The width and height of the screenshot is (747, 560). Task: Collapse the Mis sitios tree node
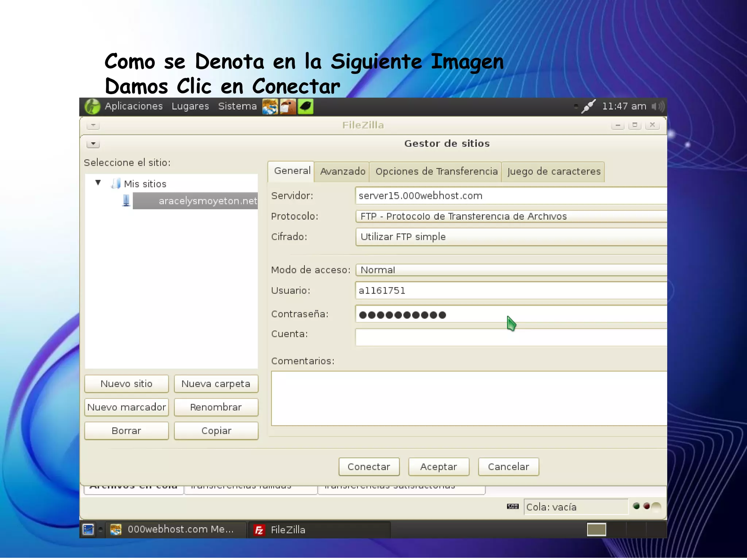[98, 183]
